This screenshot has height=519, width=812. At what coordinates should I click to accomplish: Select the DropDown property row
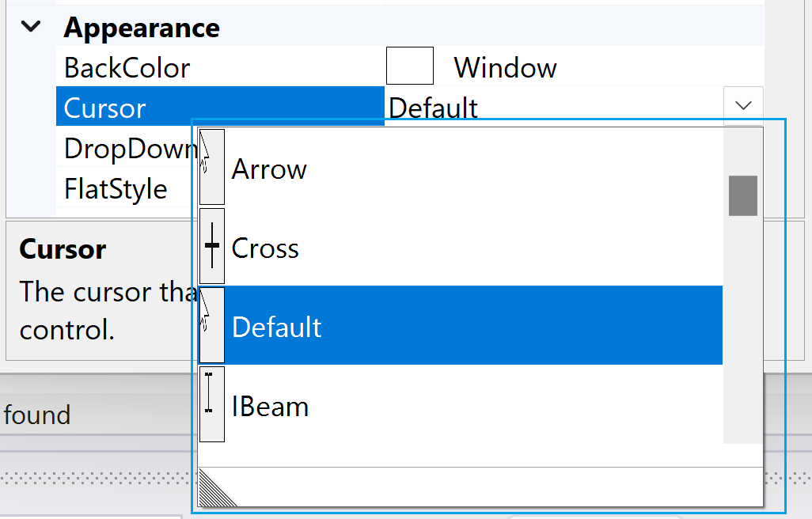pyautogui.click(x=127, y=149)
